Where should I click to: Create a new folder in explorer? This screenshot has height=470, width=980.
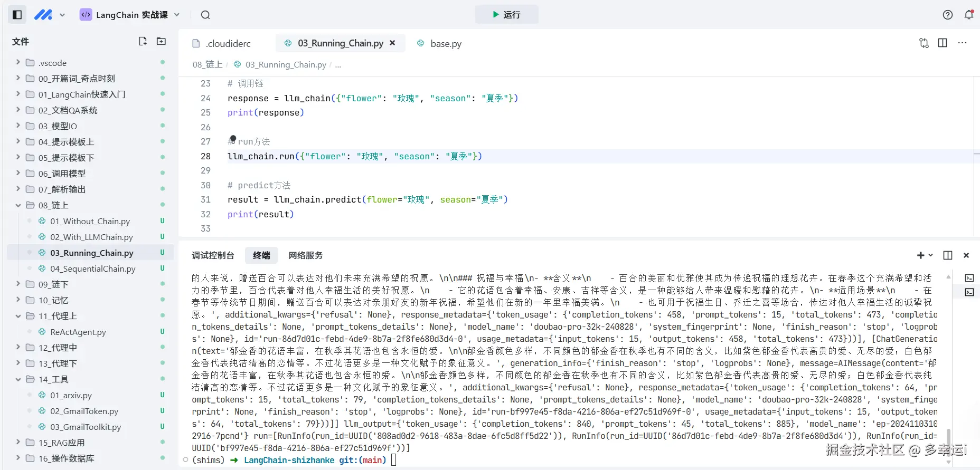pos(161,41)
